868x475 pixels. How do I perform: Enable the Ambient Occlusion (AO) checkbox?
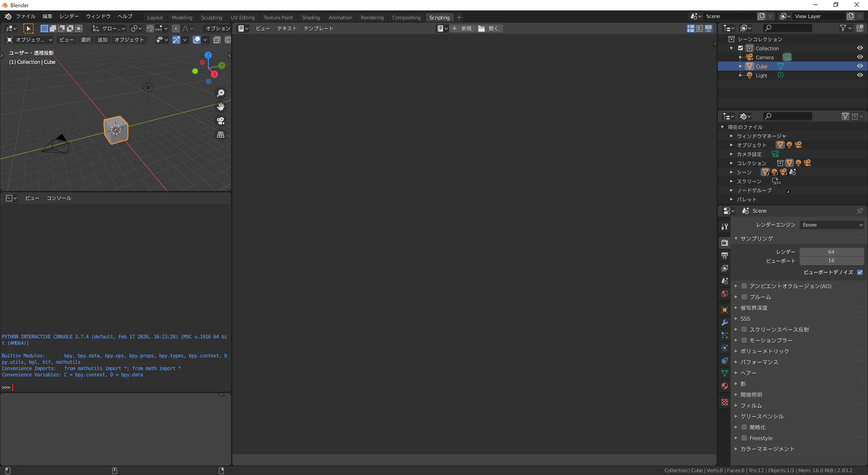point(744,285)
